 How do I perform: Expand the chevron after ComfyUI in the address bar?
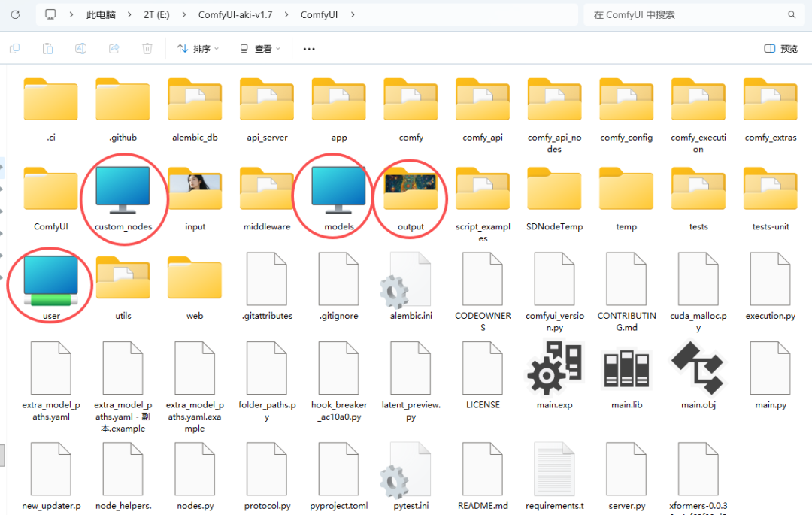pos(353,15)
